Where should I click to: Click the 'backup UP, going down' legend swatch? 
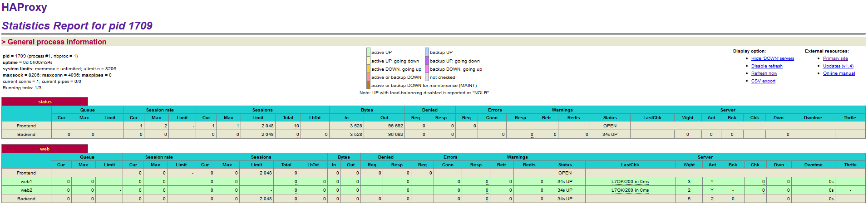427,61
